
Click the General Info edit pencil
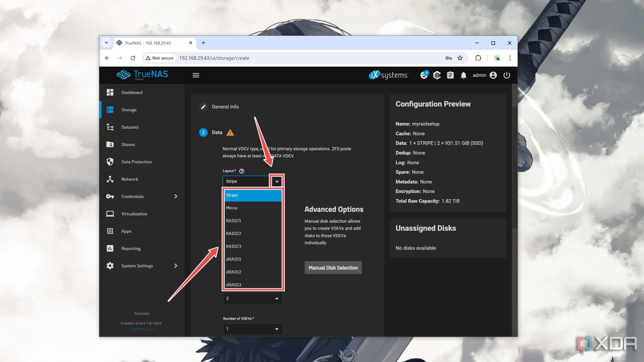203,106
